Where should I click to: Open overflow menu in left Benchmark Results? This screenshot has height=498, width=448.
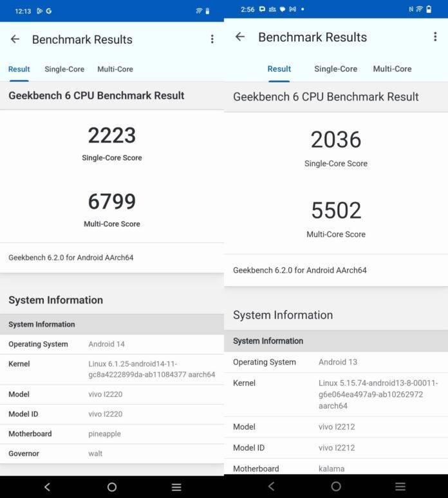click(x=212, y=39)
